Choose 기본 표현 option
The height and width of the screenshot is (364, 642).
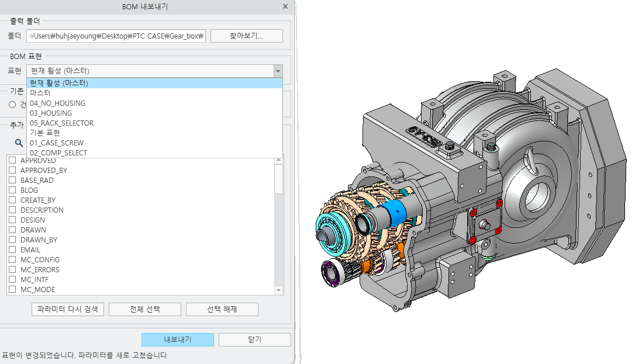click(x=155, y=133)
